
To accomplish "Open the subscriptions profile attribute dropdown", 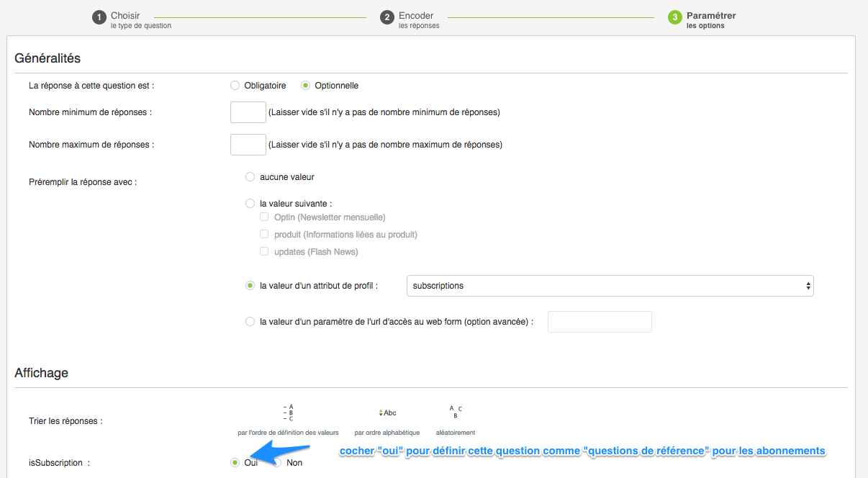I will [610, 286].
